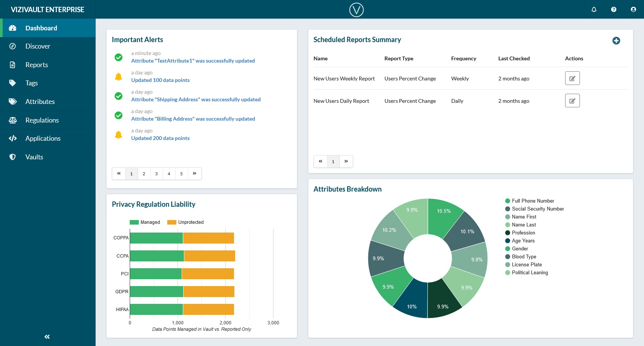Open the Updated 100 data points alert
644x346 pixels.
point(160,80)
